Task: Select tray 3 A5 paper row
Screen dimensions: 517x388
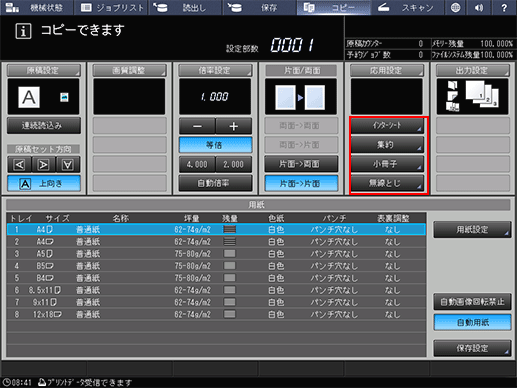Action: pyautogui.click(x=216, y=254)
